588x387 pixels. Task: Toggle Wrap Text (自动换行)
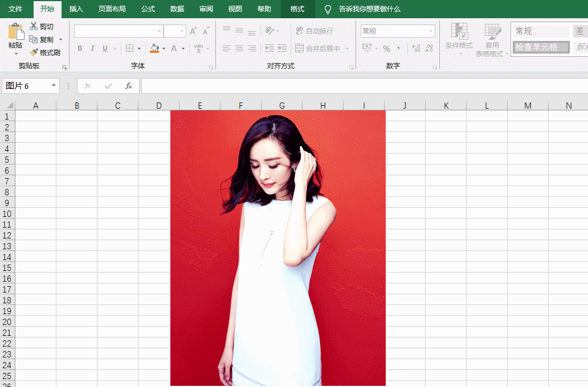point(314,31)
